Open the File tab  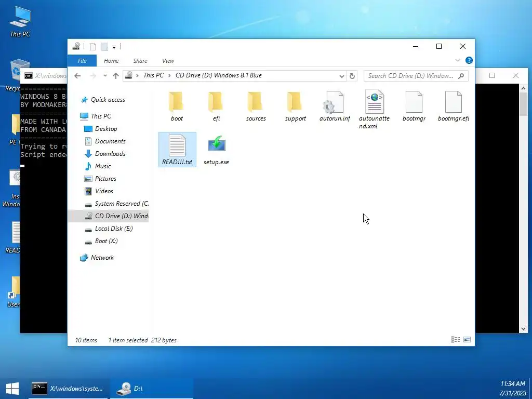(x=82, y=61)
